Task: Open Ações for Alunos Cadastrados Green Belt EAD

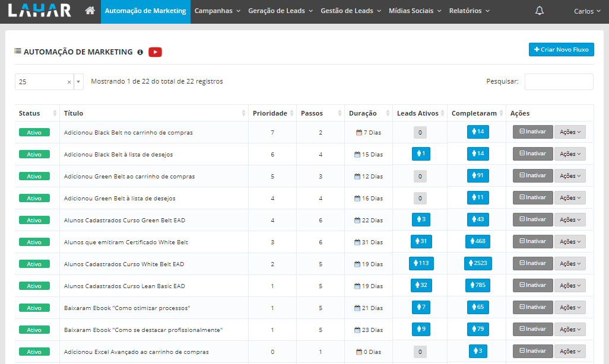Action: 570,219
